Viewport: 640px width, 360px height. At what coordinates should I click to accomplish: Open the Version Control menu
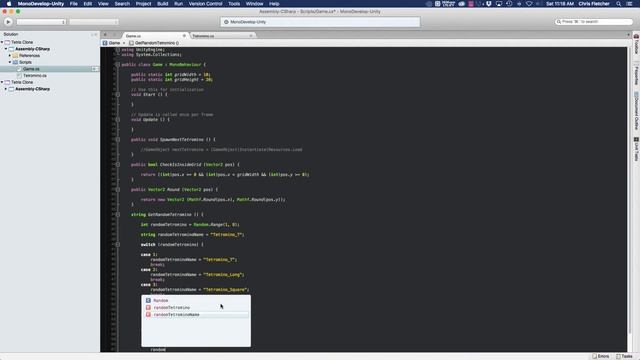(x=205, y=4)
